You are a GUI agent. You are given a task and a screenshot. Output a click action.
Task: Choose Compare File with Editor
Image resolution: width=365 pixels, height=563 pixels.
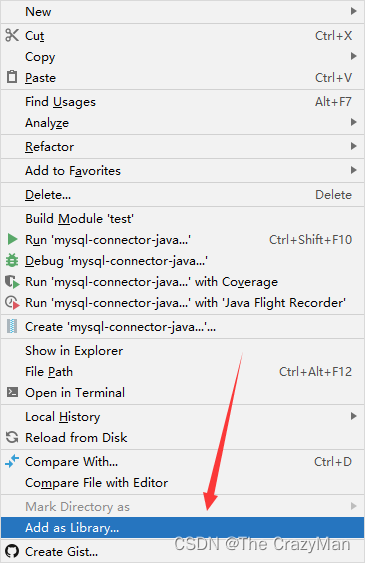point(182,483)
